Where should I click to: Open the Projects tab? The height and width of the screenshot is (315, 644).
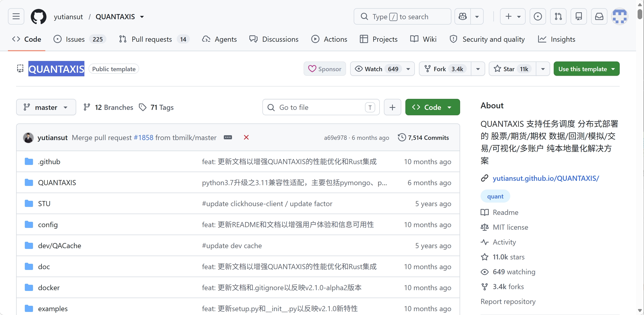[379, 39]
